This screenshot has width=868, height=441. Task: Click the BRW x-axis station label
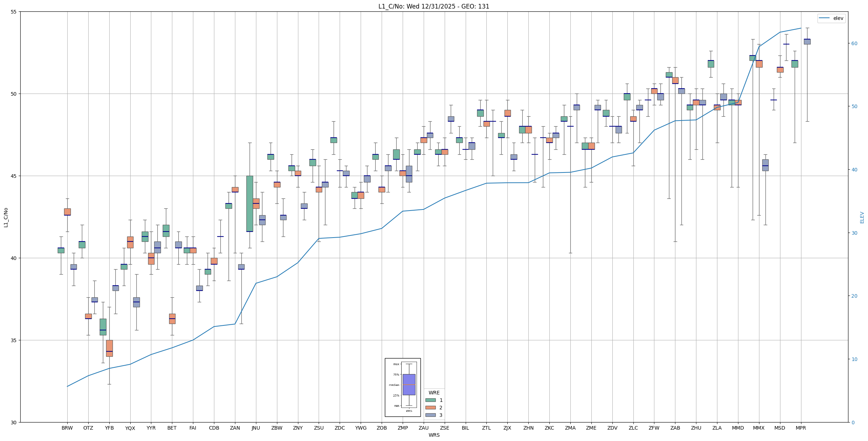(x=67, y=428)
